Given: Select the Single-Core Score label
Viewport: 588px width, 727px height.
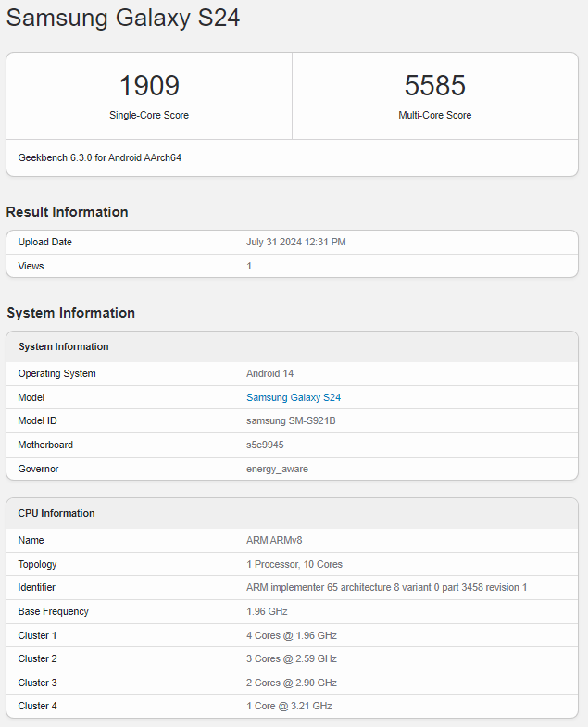Looking at the screenshot, I should point(149,116).
